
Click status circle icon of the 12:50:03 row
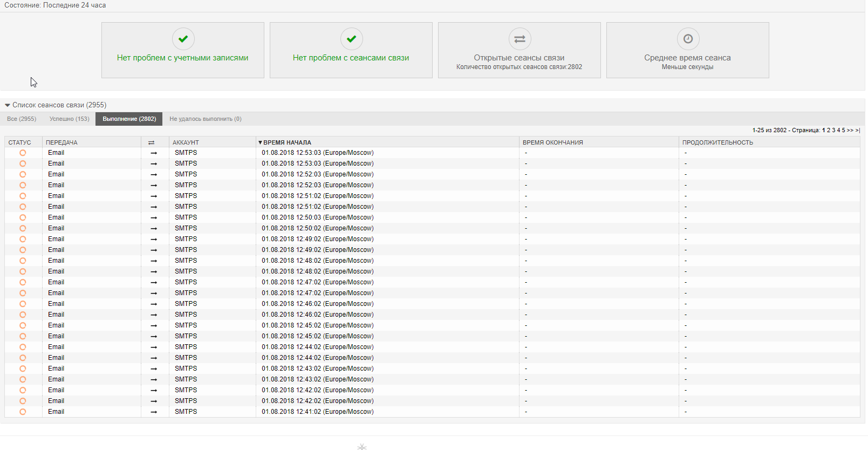[23, 217]
